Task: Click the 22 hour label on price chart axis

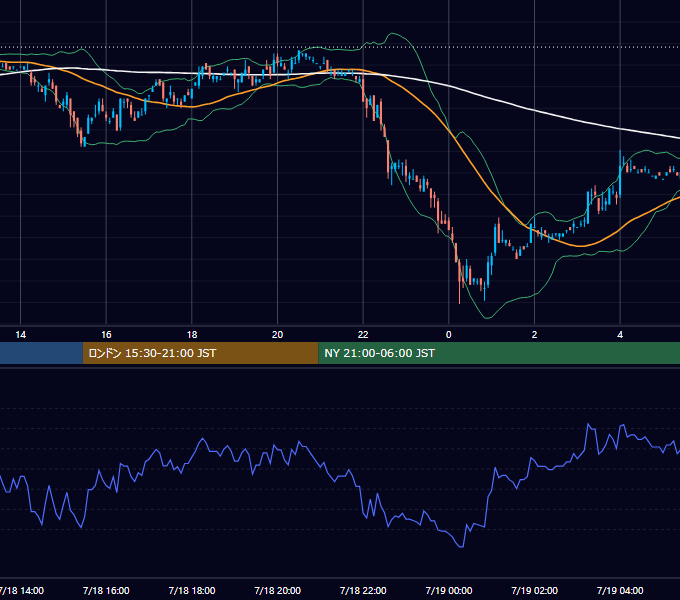Action: point(363,335)
